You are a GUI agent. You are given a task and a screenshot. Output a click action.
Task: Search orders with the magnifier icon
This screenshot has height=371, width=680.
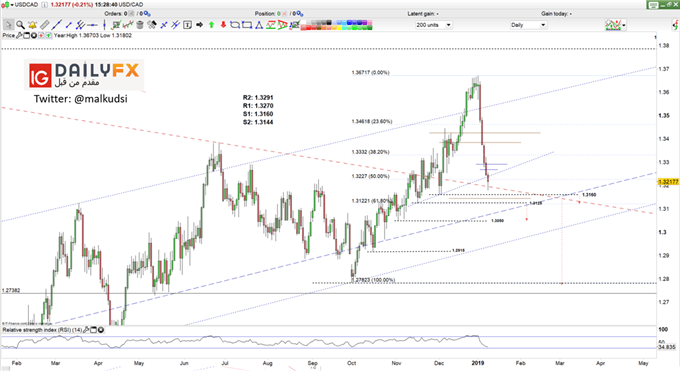click(x=148, y=14)
